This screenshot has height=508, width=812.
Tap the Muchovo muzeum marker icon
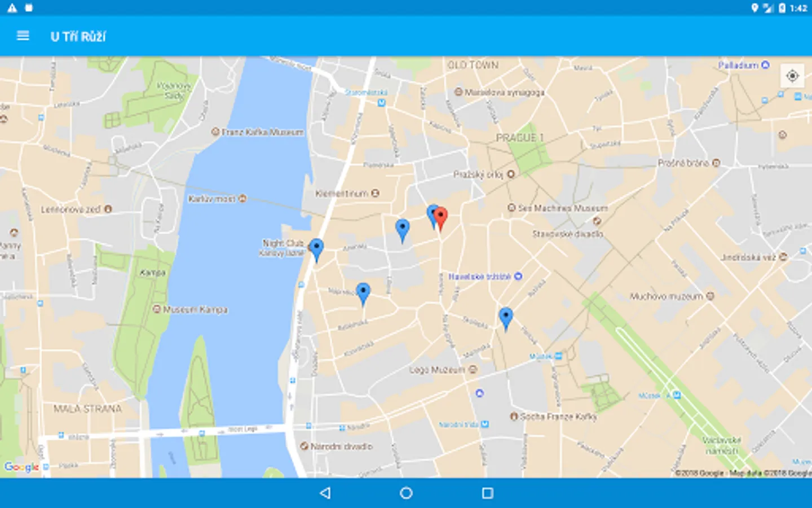(x=710, y=296)
